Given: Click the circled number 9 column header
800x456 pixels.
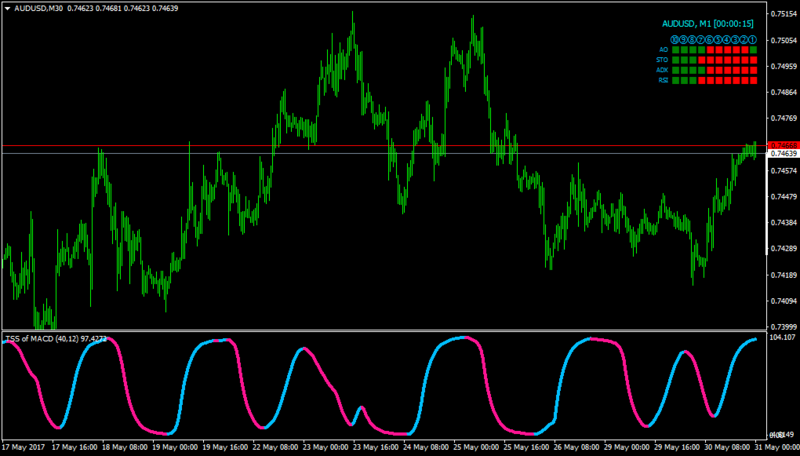Looking at the screenshot, I should [684, 40].
